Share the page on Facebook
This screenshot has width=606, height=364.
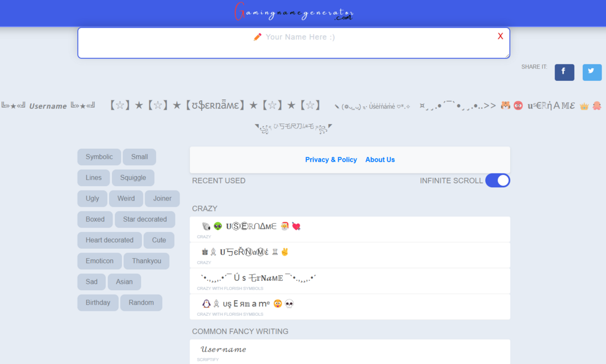(564, 72)
